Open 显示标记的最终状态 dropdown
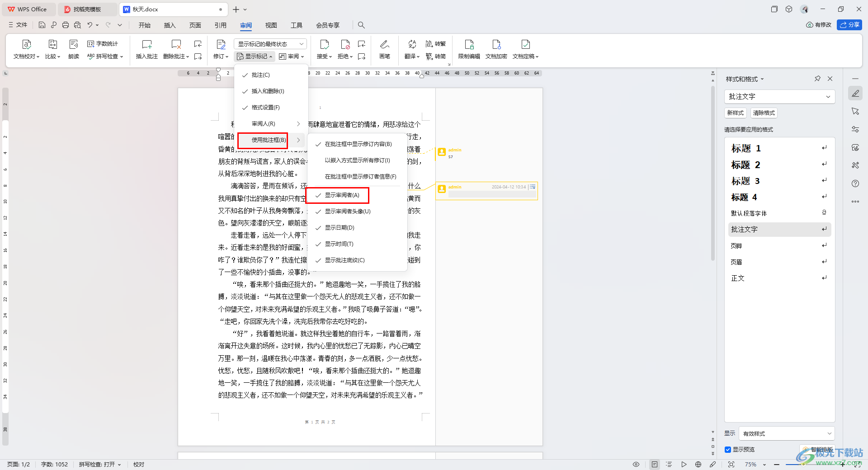 [x=270, y=44]
